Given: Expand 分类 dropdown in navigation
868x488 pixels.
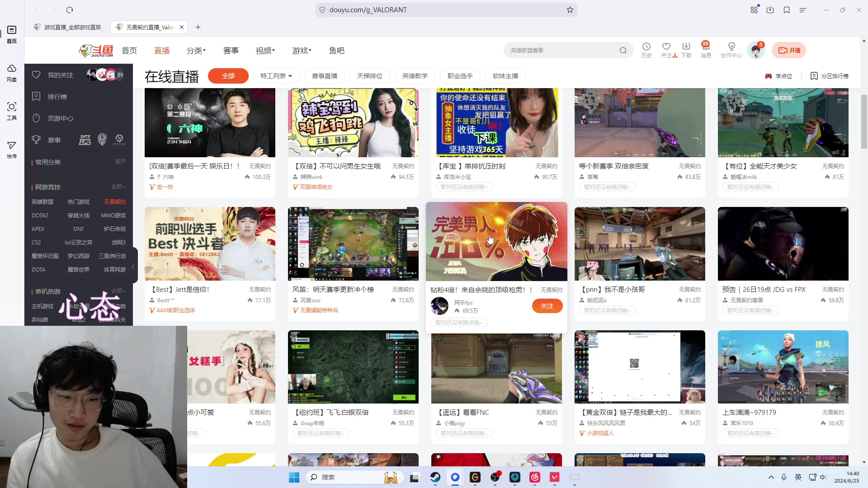Looking at the screenshot, I should [x=196, y=51].
